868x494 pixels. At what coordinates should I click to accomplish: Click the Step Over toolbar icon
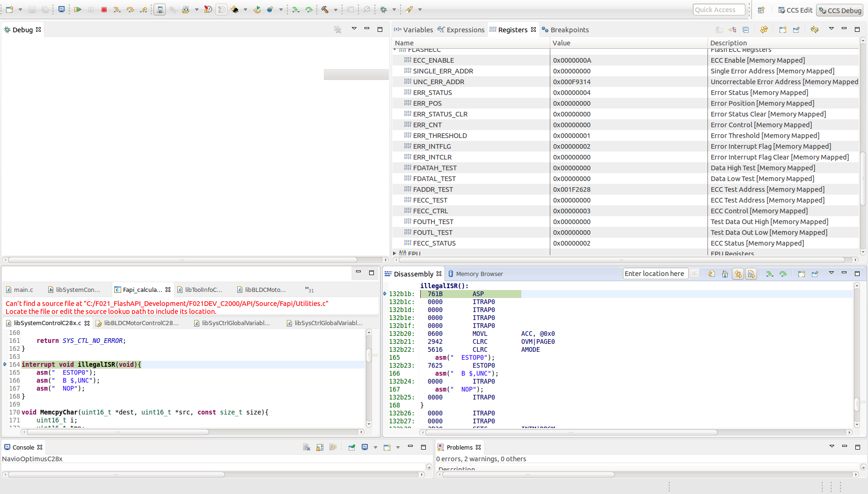coord(130,9)
